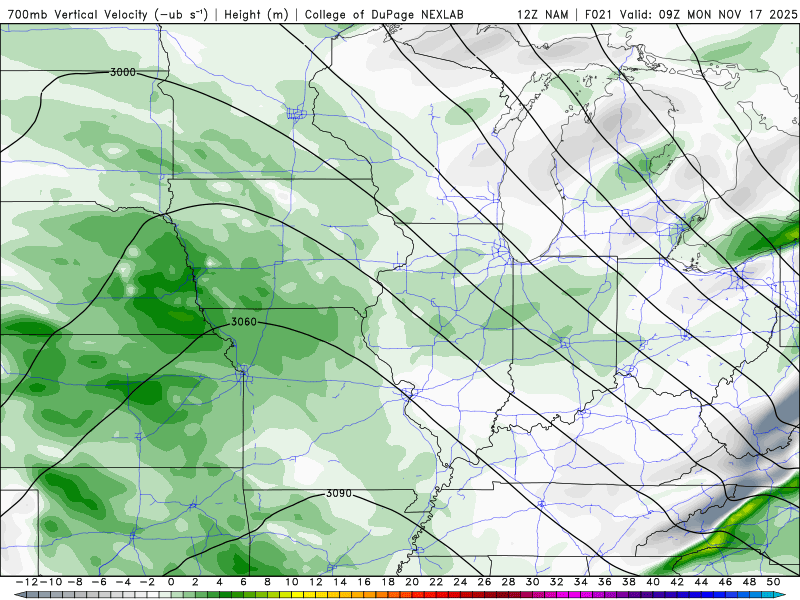800x600 pixels.
Task: Click the 20 color bar label
Action: [412, 582]
